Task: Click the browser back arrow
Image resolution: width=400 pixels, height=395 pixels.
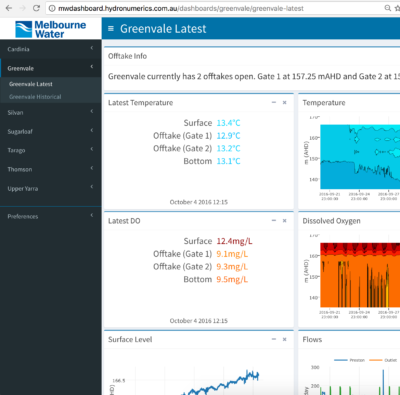Action: coord(9,8)
